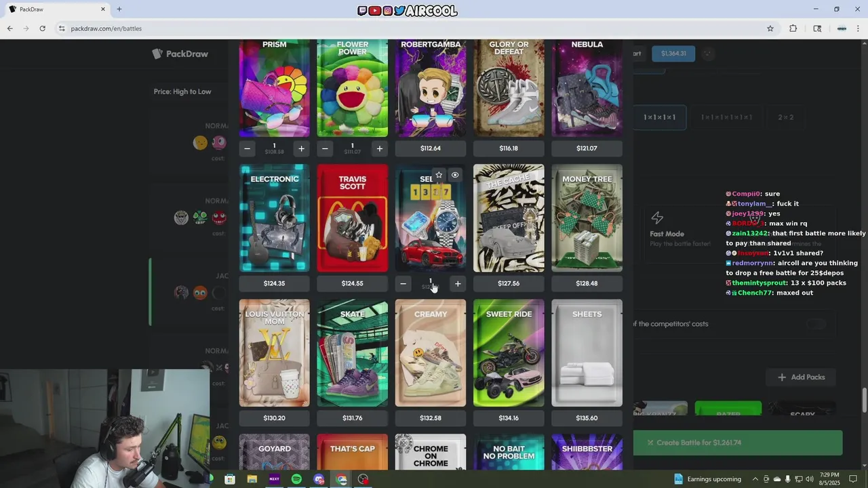Click the address bar URL

click(106, 28)
